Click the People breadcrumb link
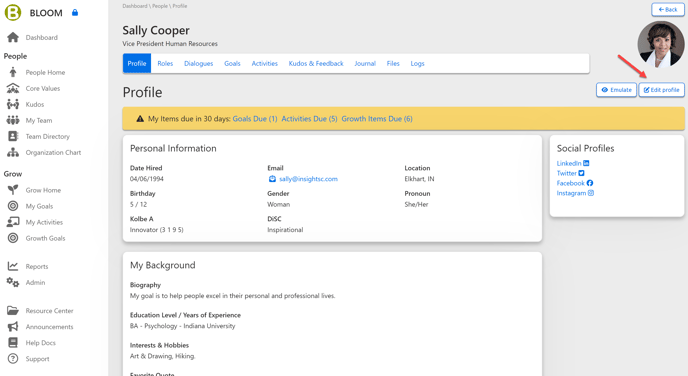688x376 pixels. point(160,6)
